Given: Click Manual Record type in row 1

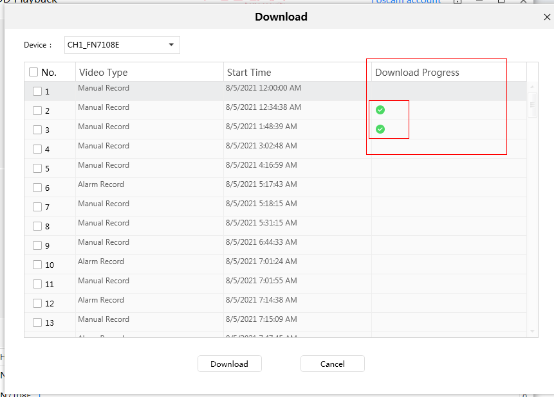Looking at the screenshot, I should click(x=104, y=88).
